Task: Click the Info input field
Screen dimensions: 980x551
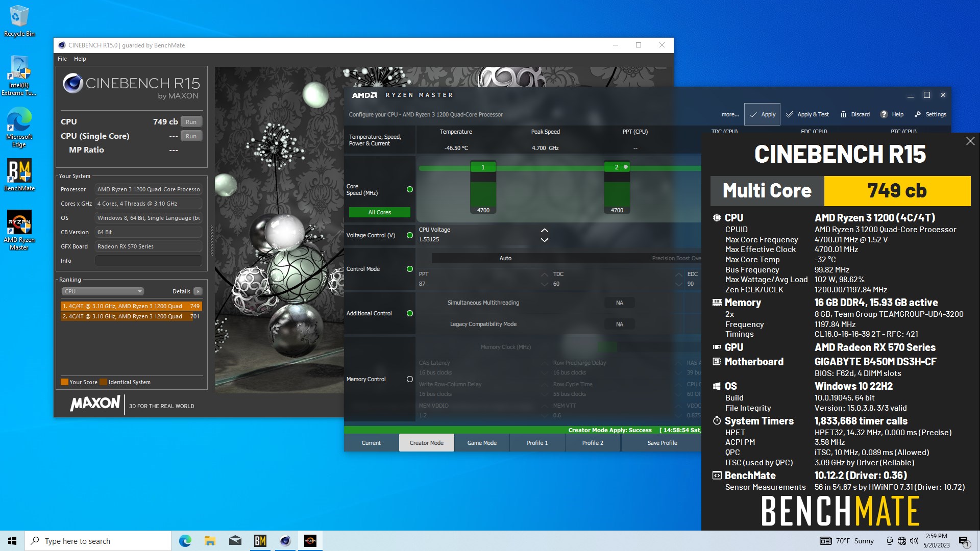Action: (149, 261)
